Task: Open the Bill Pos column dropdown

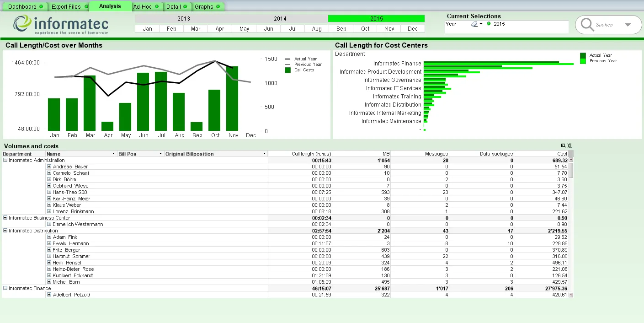Action: [160, 154]
